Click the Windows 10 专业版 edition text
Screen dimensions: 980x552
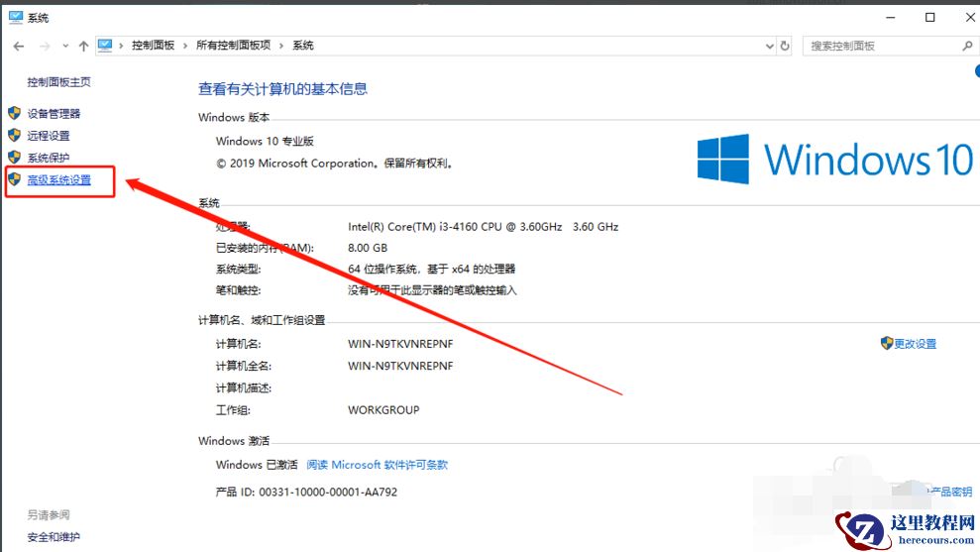[x=265, y=142]
